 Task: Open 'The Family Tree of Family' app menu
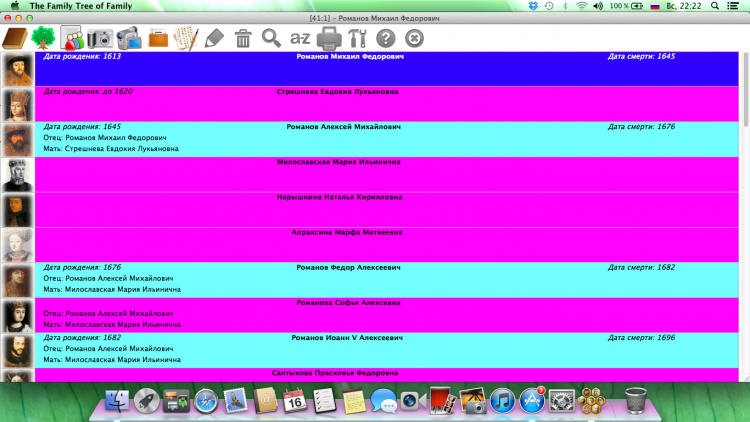(80, 6)
